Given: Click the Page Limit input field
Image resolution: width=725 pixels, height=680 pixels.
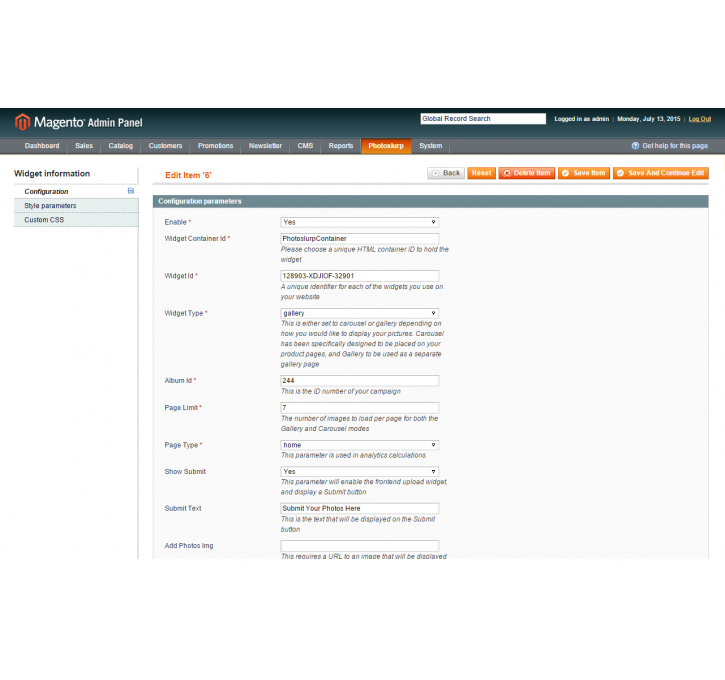Looking at the screenshot, I should click(x=359, y=408).
